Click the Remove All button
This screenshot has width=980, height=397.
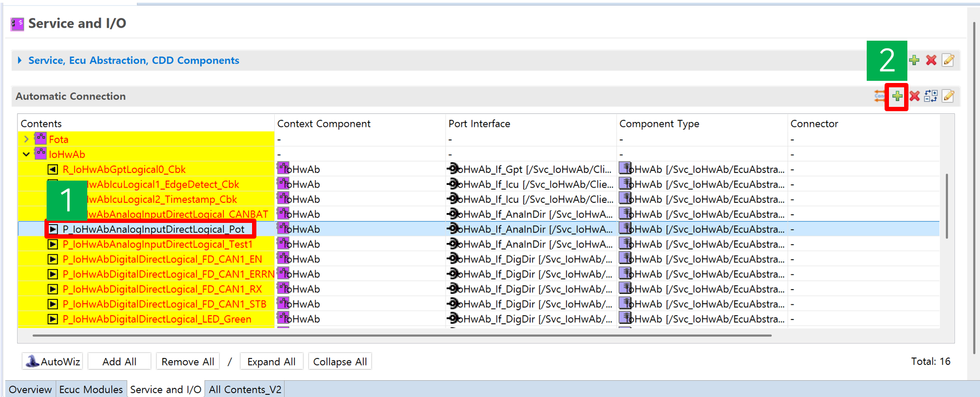[188, 362]
